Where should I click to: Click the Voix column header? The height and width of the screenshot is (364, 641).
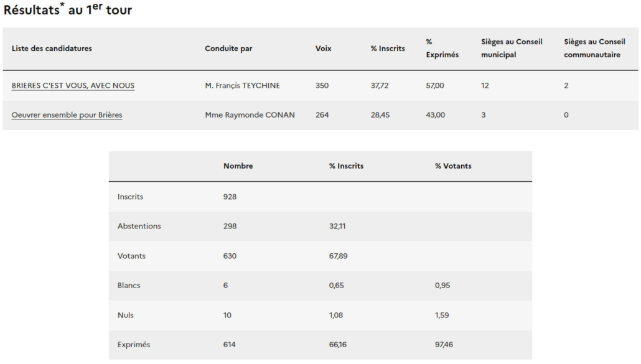323,49
